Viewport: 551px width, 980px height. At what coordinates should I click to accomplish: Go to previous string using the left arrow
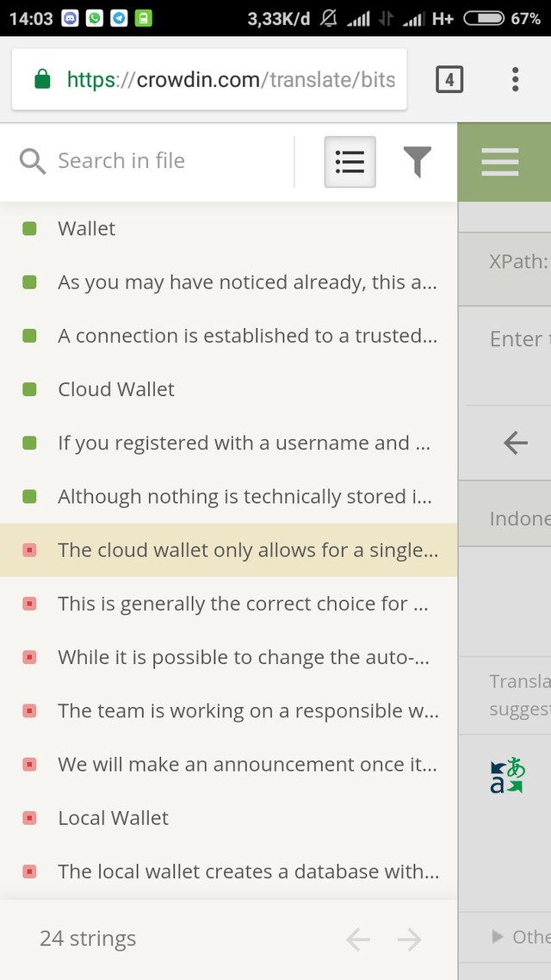tap(358, 939)
